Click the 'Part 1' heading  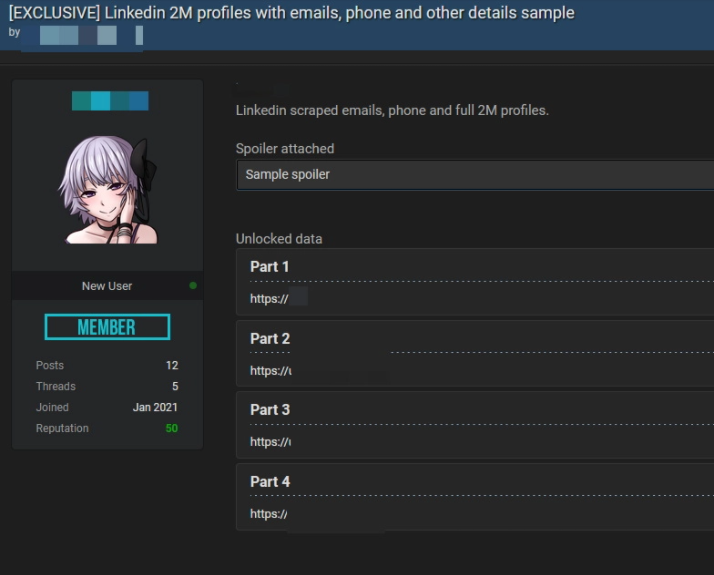pos(270,266)
